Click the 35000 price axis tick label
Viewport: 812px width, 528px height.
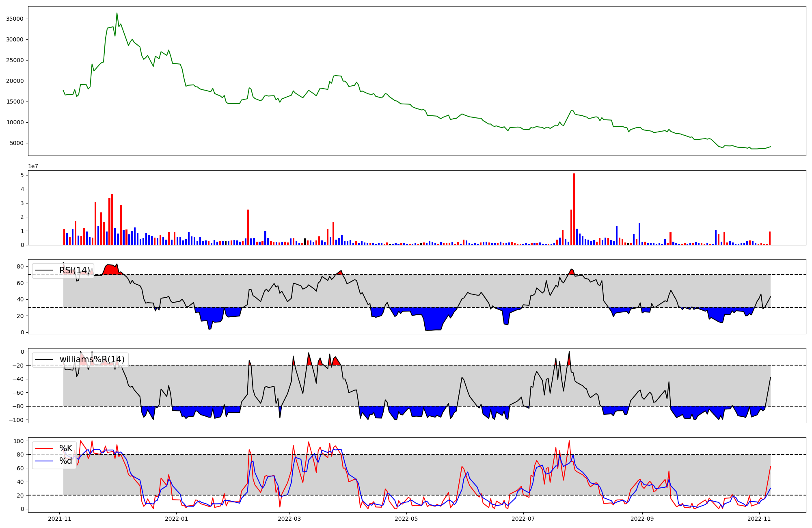point(15,19)
